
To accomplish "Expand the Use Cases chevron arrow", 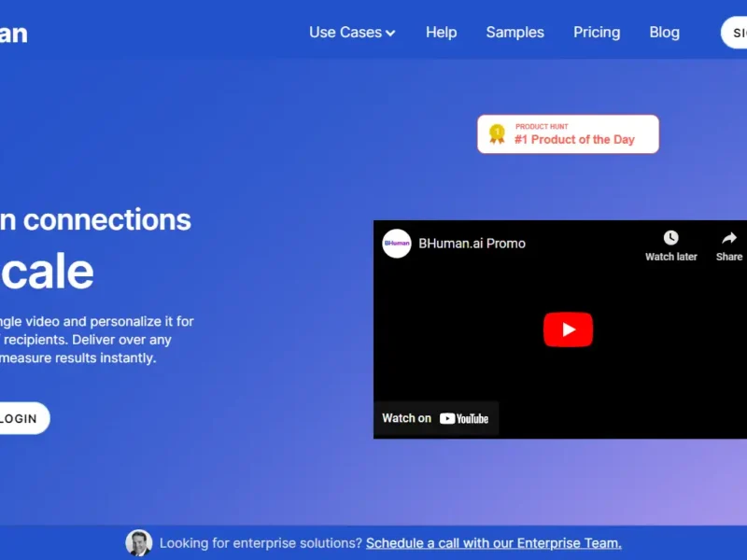I will pyautogui.click(x=390, y=33).
